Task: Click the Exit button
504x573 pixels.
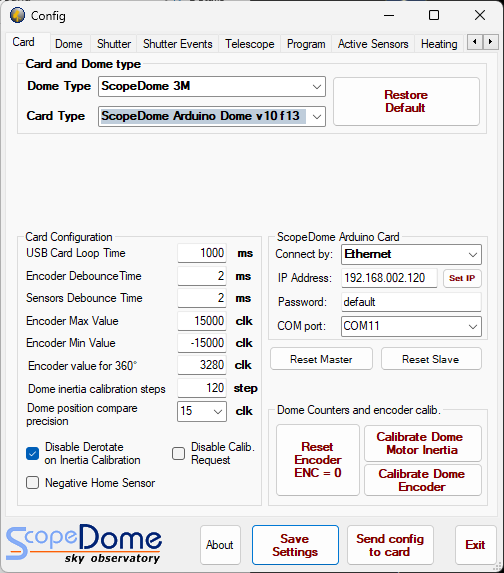Action: click(x=476, y=545)
